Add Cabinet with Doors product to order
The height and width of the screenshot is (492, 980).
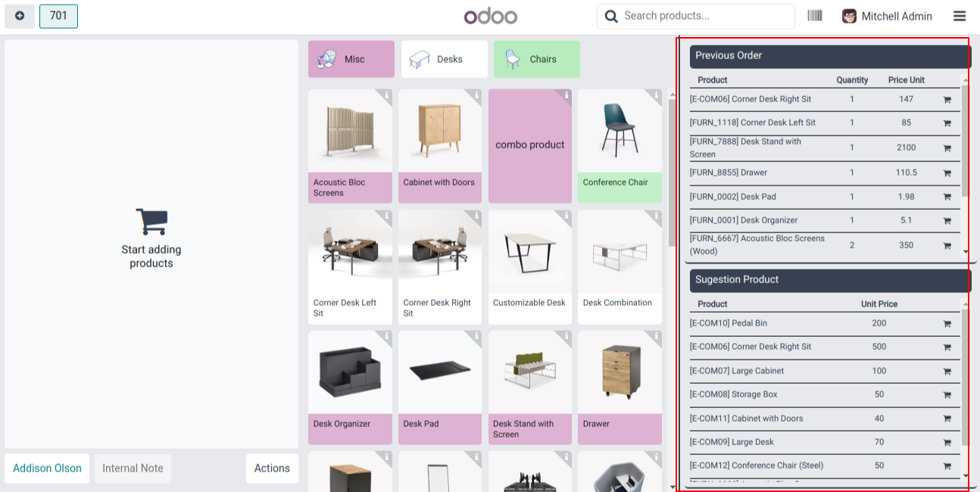[440, 146]
